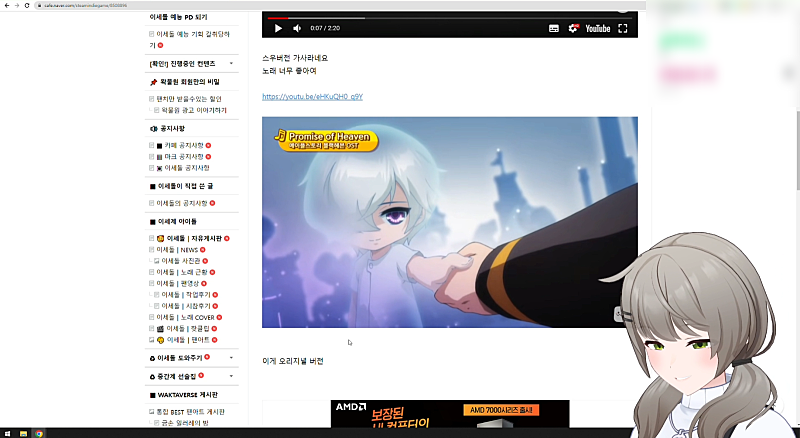Click the 이세계 아이돌 section heading

tap(177, 222)
